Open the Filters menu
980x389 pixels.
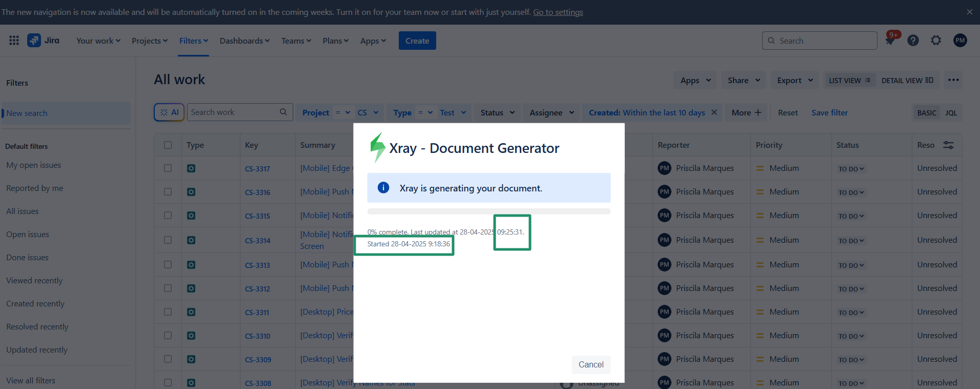pyautogui.click(x=194, y=41)
